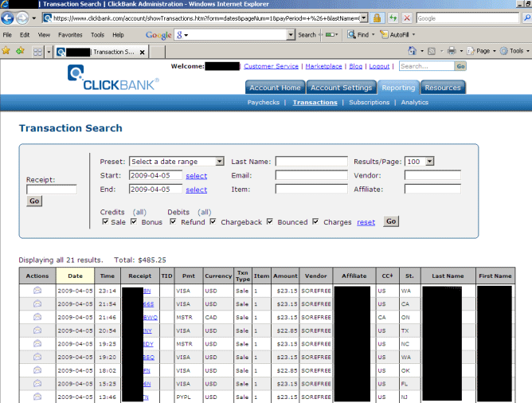The image size is (532, 403).
Task: Open the navigation history dropdown arrow
Action: 34,18
